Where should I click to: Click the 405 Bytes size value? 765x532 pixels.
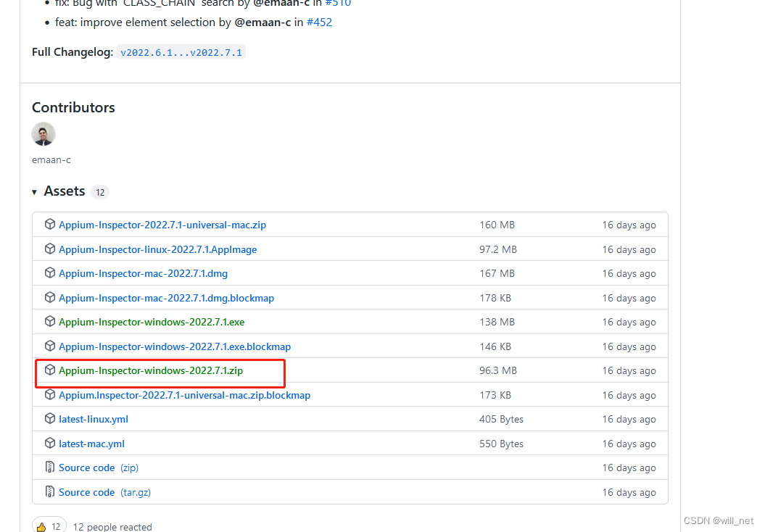point(501,420)
